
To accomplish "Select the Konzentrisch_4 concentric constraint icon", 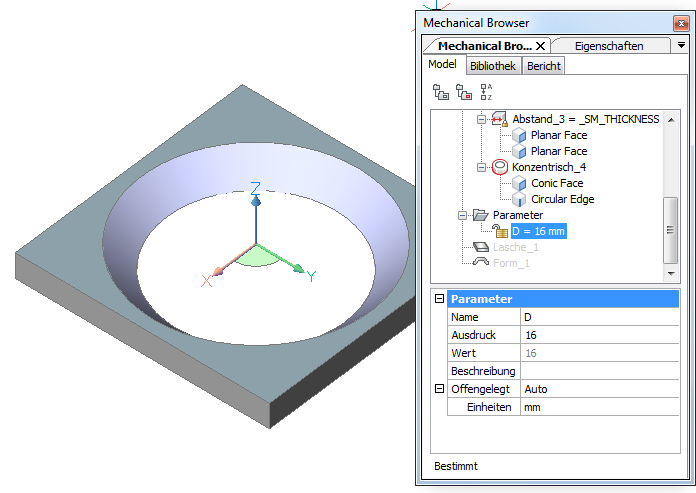I will (501, 167).
